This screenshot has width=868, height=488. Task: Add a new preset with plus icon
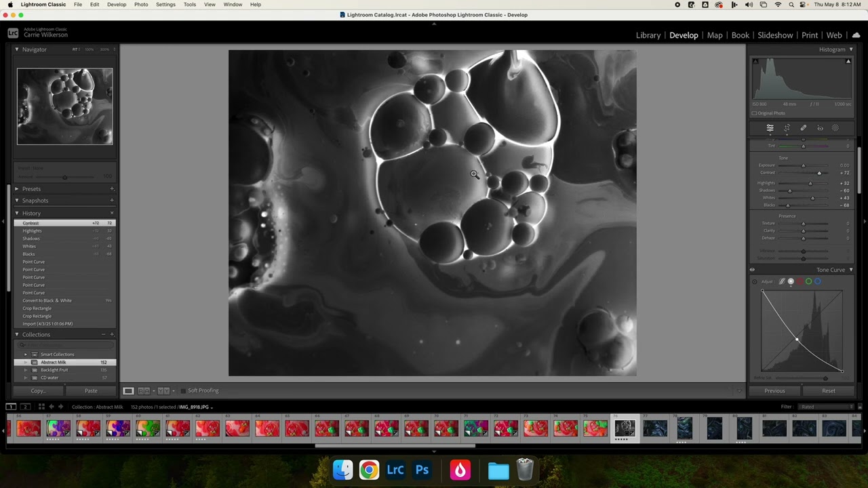click(112, 189)
